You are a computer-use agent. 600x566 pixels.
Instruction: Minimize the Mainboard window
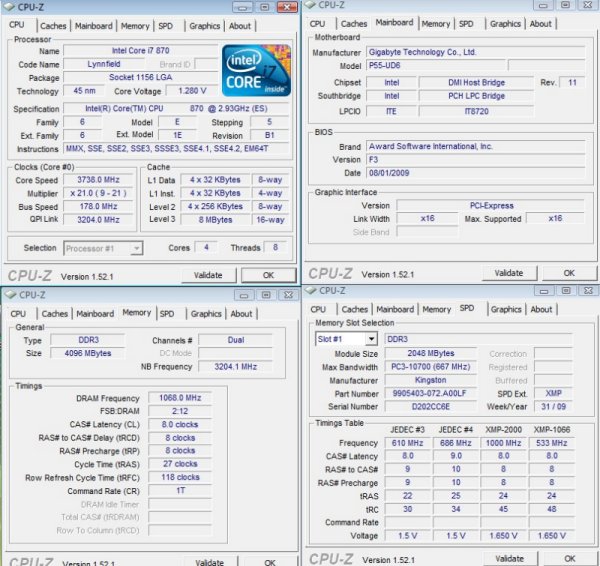(543, 5)
